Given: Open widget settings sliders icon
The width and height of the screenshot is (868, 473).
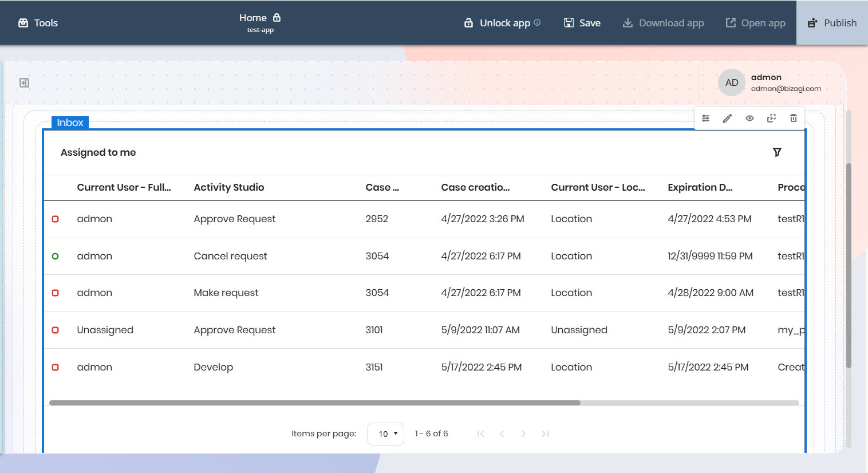Looking at the screenshot, I should pyautogui.click(x=705, y=119).
